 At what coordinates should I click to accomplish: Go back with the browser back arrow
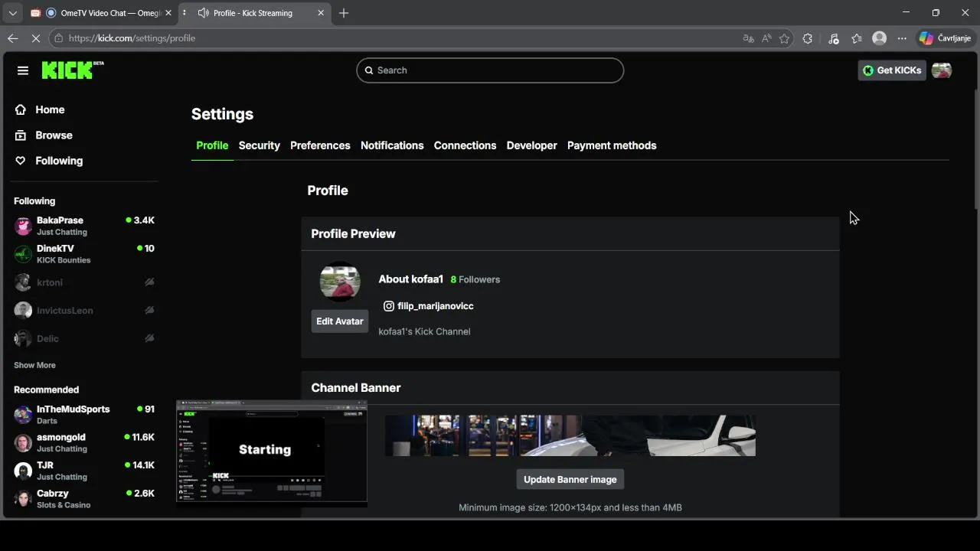[13, 38]
